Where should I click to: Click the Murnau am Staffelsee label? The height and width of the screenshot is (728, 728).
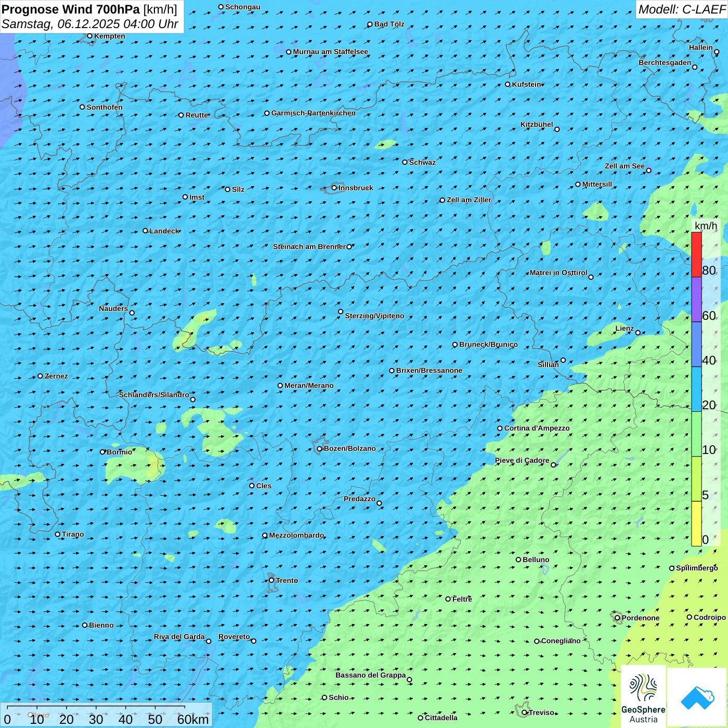pos(330,51)
